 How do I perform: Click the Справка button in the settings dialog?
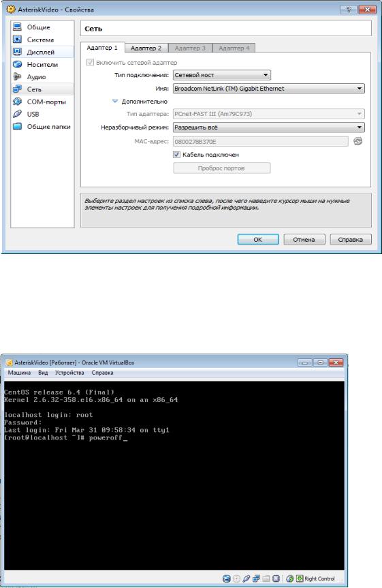click(351, 239)
